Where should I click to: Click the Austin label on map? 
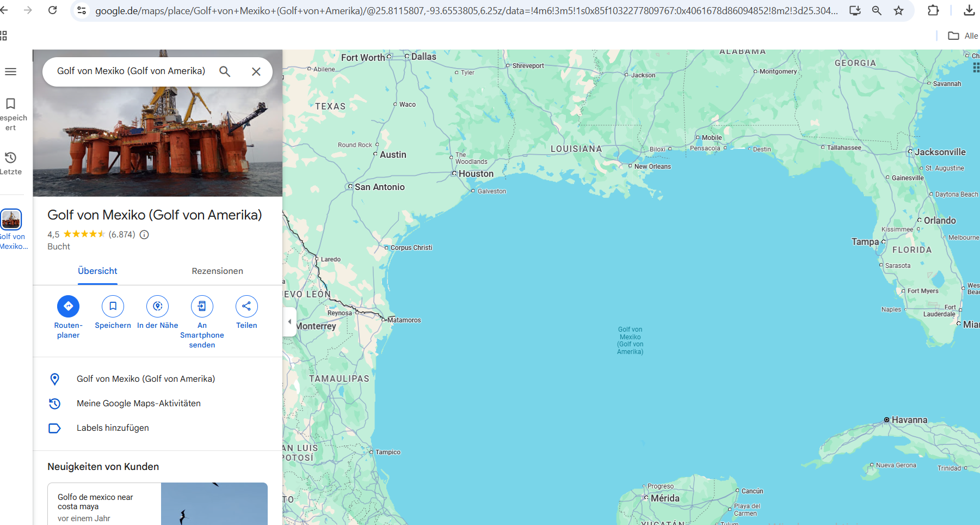click(x=393, y=155)
